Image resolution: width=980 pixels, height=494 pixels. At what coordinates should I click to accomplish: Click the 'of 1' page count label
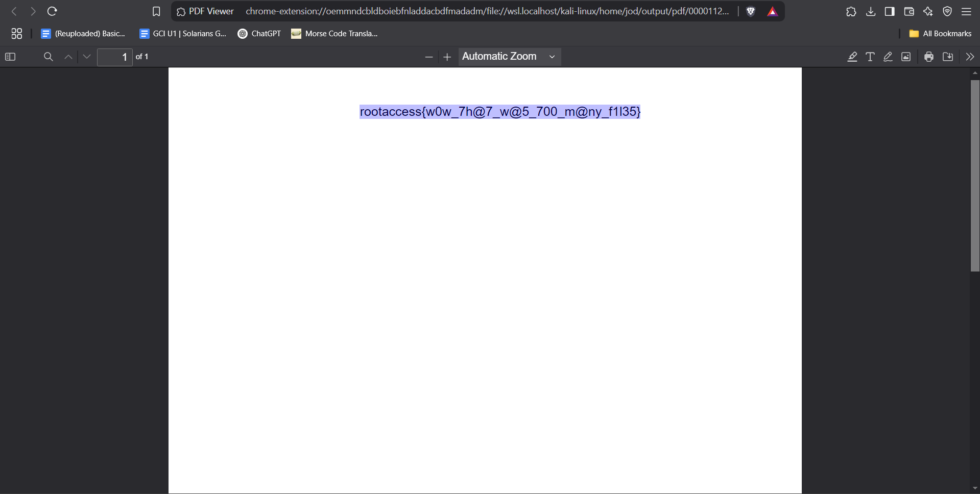pyautogui.click(x=142, y=57)
